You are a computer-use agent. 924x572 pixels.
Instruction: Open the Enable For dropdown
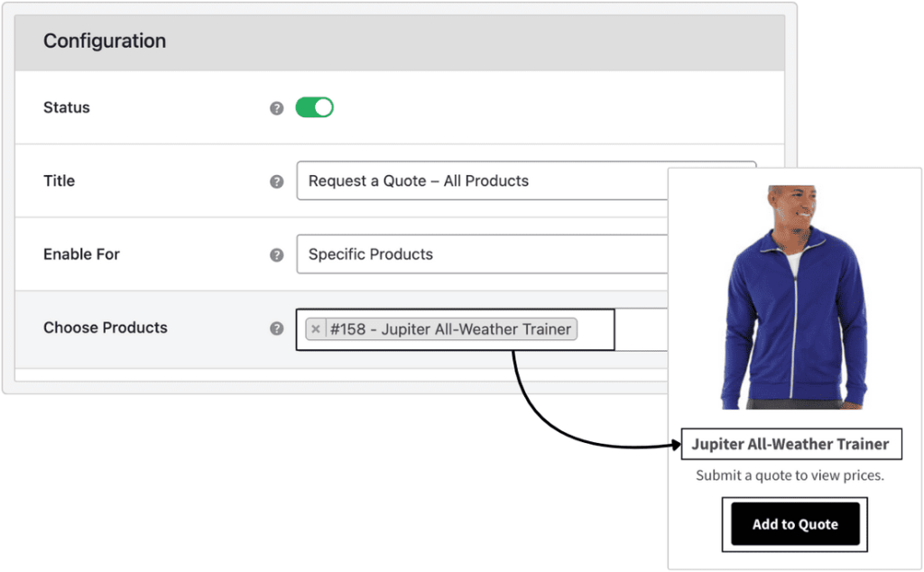coord(482,254)
